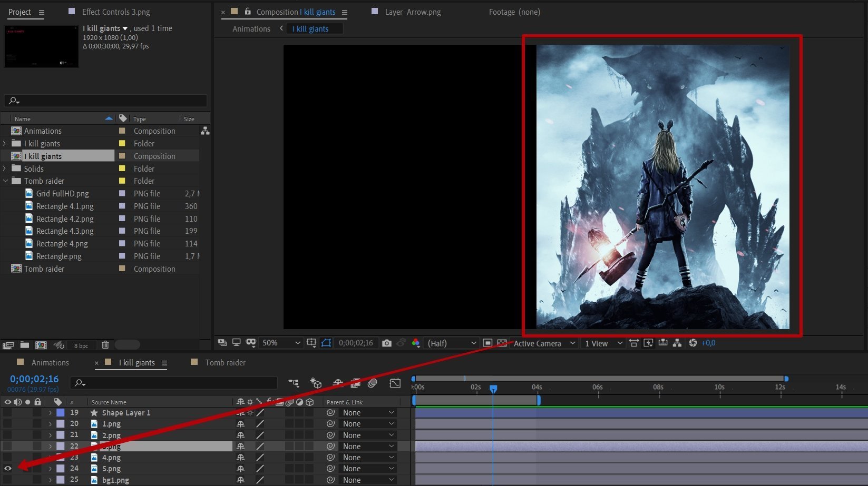Image resolution: width=868 pixels, height=486 pixels.
Task: Expand layer 1.png properties
Action: tap(51, 424)
